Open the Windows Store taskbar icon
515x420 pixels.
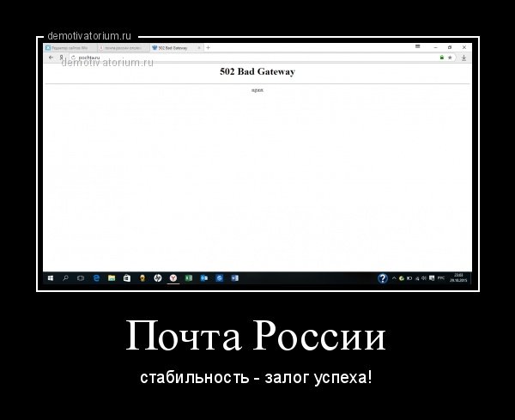coord(127,278)
